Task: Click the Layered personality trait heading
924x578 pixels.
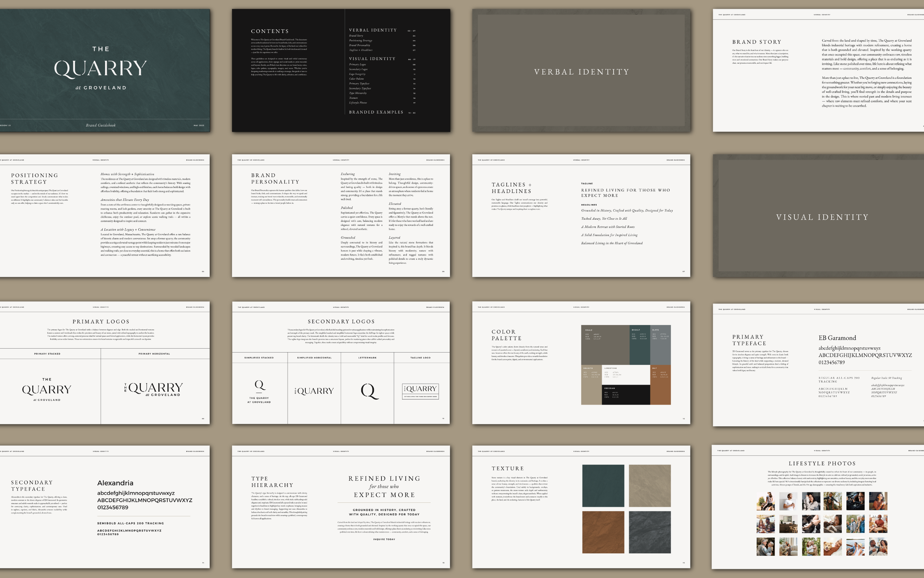Action: (395, 238)
